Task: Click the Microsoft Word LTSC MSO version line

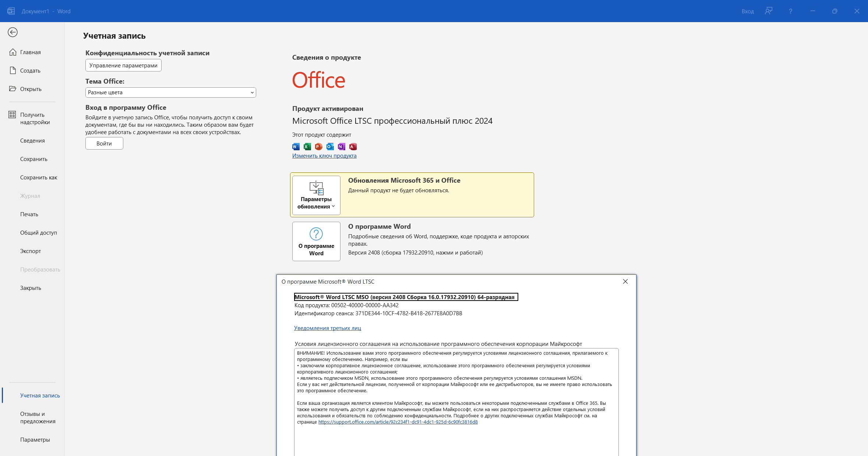Action: tap(406, 297)
